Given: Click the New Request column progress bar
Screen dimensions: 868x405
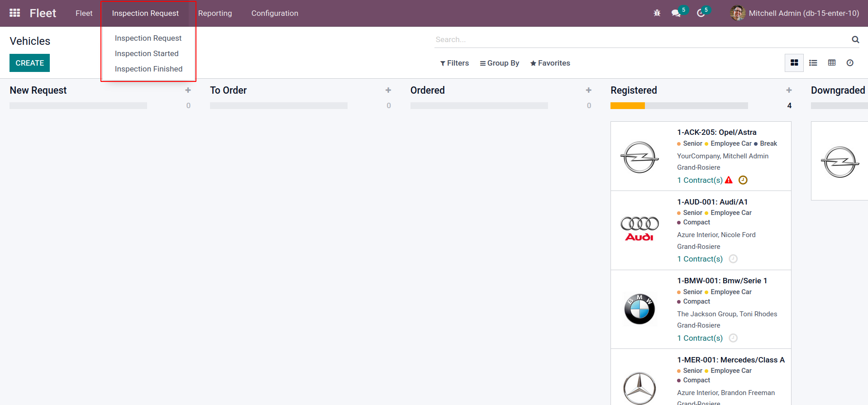Looking at the screenshot, I should click(x=78, y=105).
